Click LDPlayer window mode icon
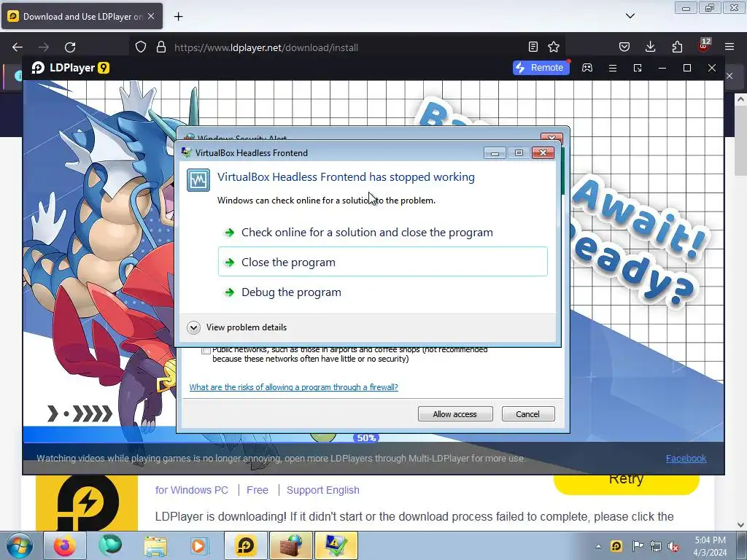The image size is (747, 560). [638, 68]
